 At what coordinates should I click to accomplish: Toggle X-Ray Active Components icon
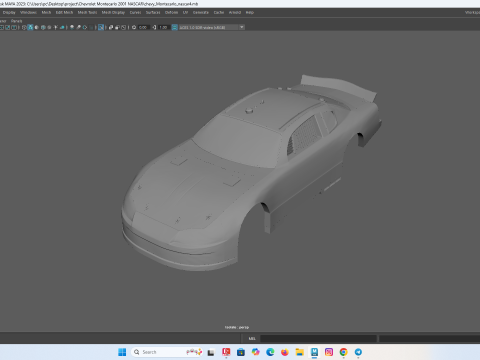(x=117, y=27)
